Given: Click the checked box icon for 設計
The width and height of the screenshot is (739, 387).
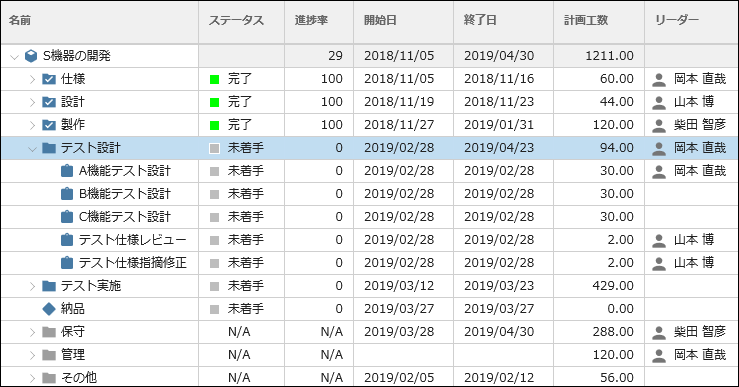Looking at the screenshot, I should pyautogui.click(x=49, y=102).
